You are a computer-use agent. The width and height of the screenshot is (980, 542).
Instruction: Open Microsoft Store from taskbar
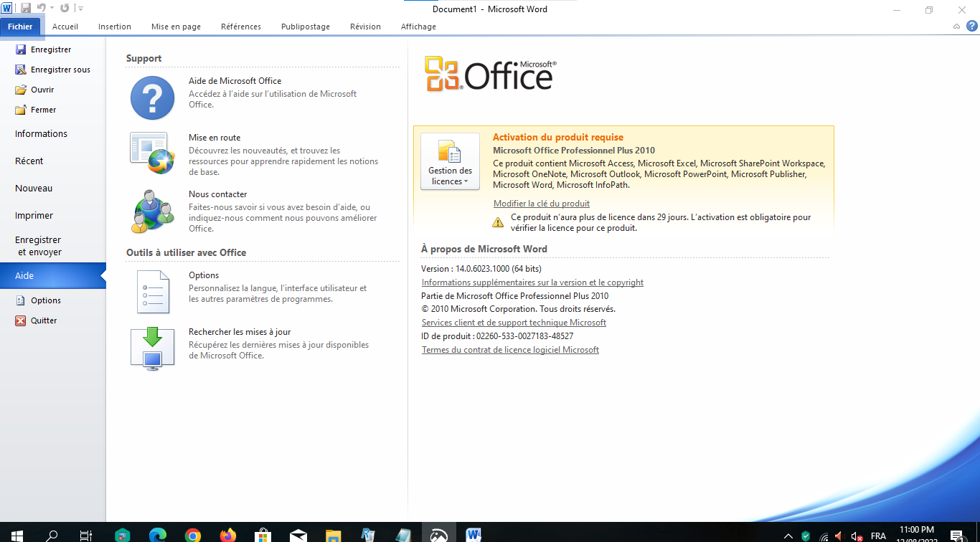[263, 535]
